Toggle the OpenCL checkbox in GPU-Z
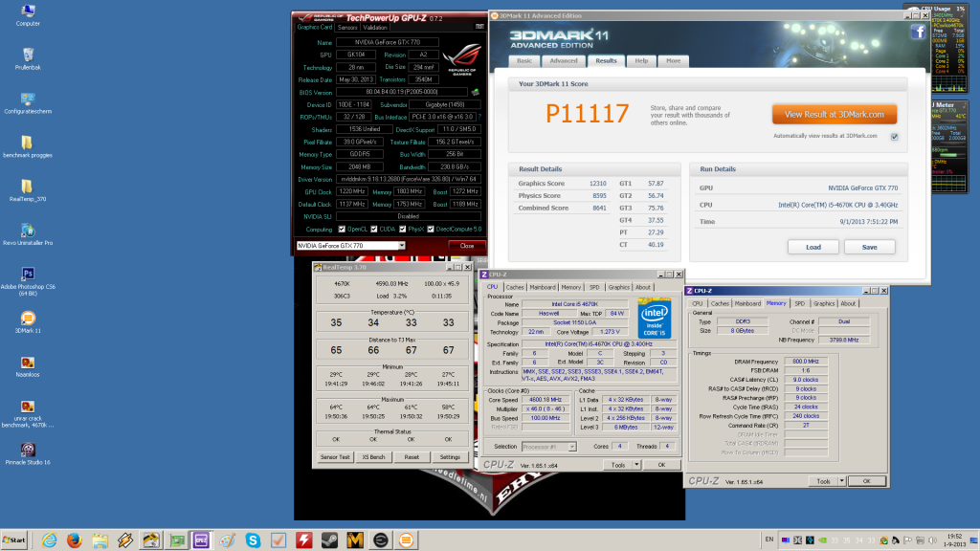The width and height of the screenshot is (980, 551). coord(342,230)
